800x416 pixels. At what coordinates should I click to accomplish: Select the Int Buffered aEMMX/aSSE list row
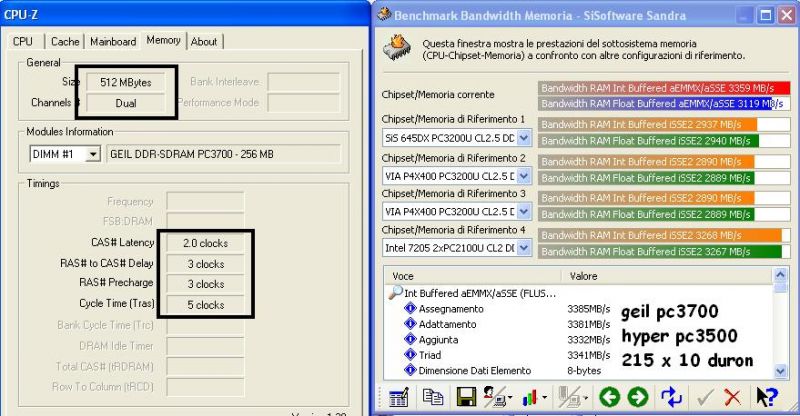pos(480,293)
